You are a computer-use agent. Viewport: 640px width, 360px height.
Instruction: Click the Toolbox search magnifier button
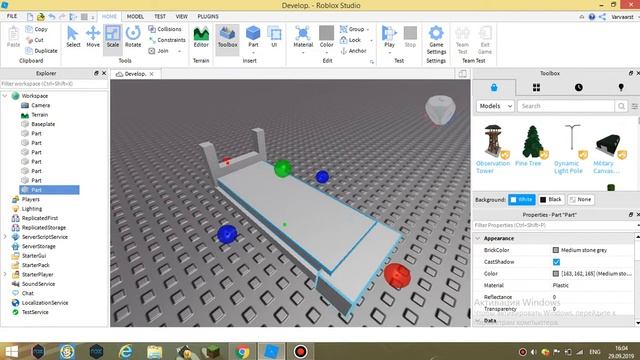pos(621,106)
